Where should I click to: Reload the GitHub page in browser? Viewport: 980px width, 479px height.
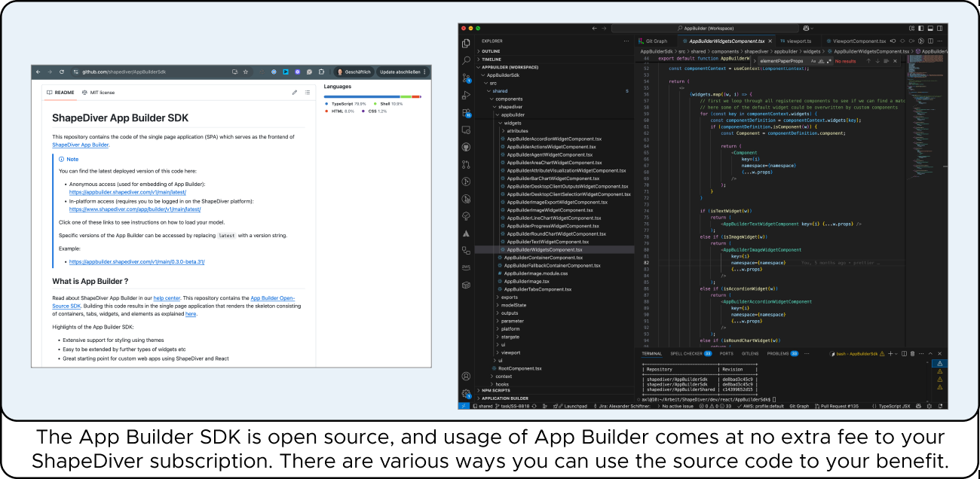click(x=62, y=72)
